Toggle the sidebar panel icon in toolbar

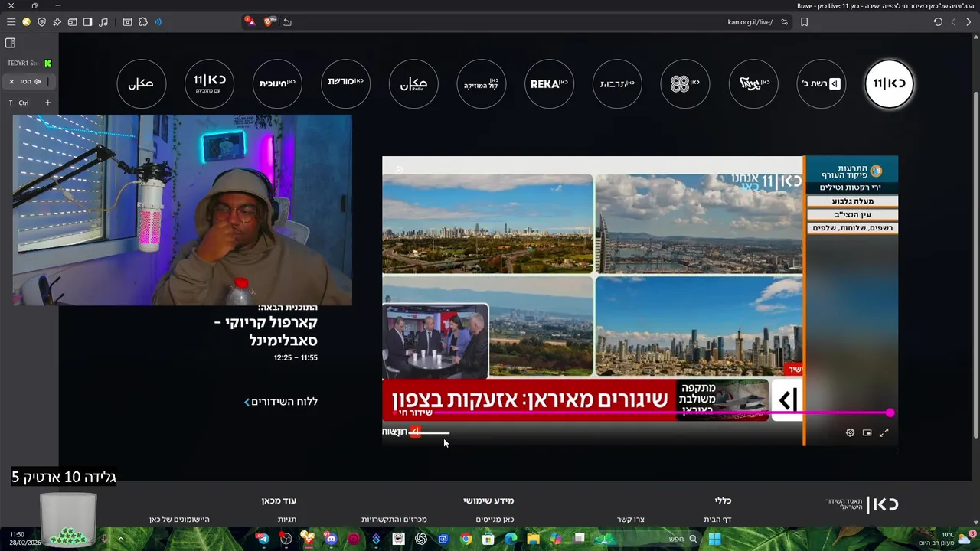(87, 22)
